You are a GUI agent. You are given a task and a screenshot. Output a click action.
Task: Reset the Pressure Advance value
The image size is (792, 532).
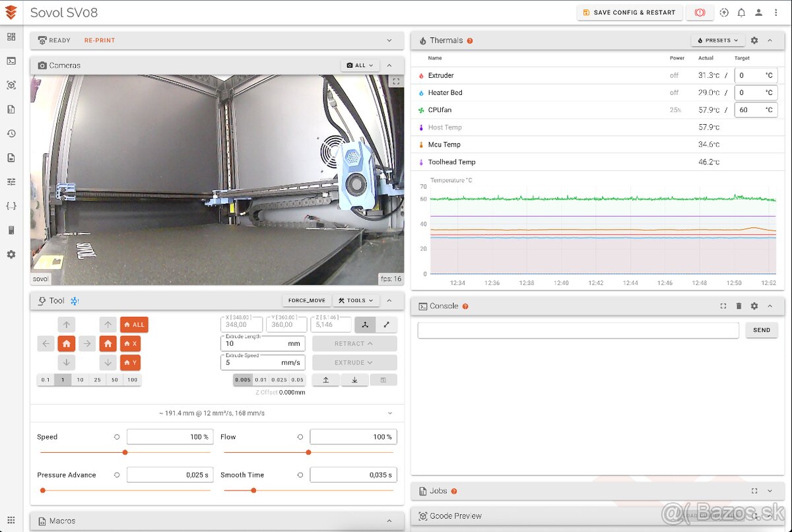[x=117, y=475]
